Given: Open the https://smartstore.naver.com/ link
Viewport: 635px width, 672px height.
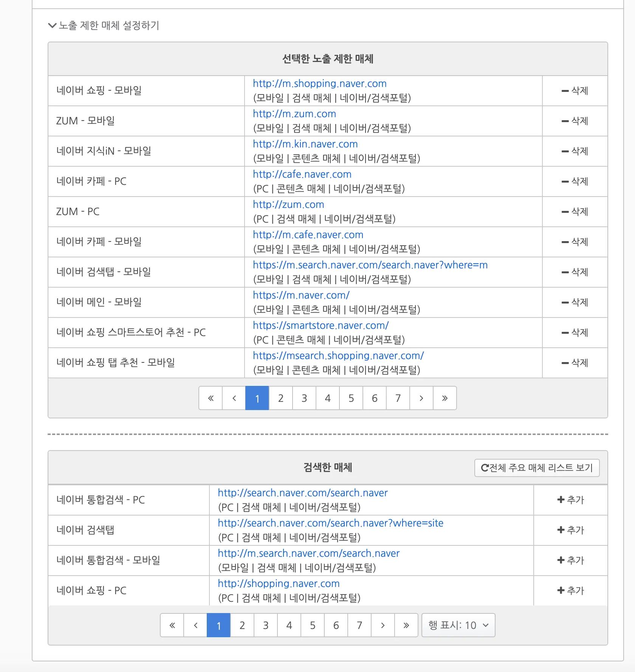Looking at the screenshot, I should pos(321,325).
